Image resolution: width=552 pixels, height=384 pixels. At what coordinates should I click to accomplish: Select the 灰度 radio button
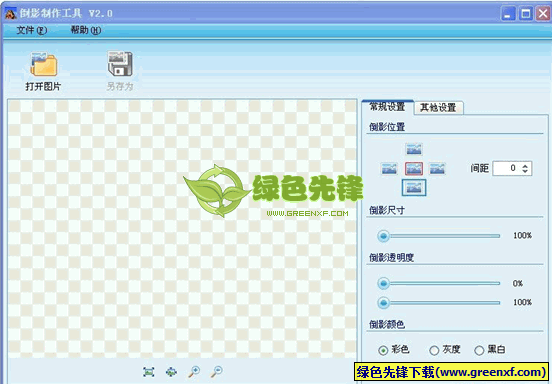[x=434, y=350]
